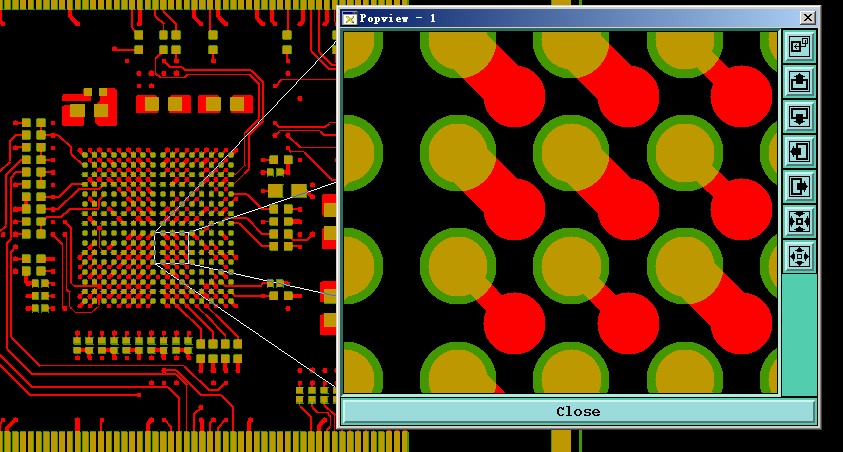Click the pan-down arrow icon in Popview
The height and width of the screenshot is (452, 843).
click(x=799, y=117)
